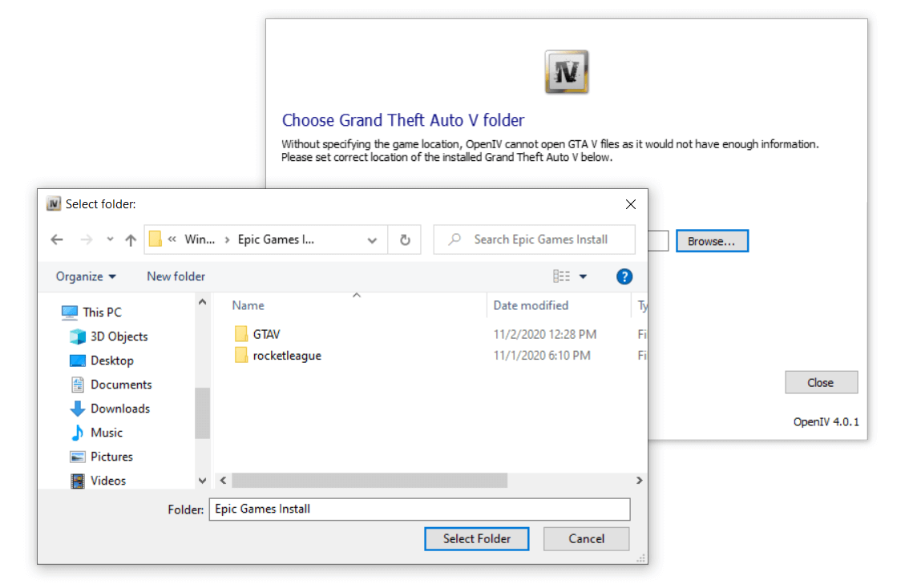Click the Browse button in OpenIV
Screen dimensions: 913x588
tap(712, 240)
